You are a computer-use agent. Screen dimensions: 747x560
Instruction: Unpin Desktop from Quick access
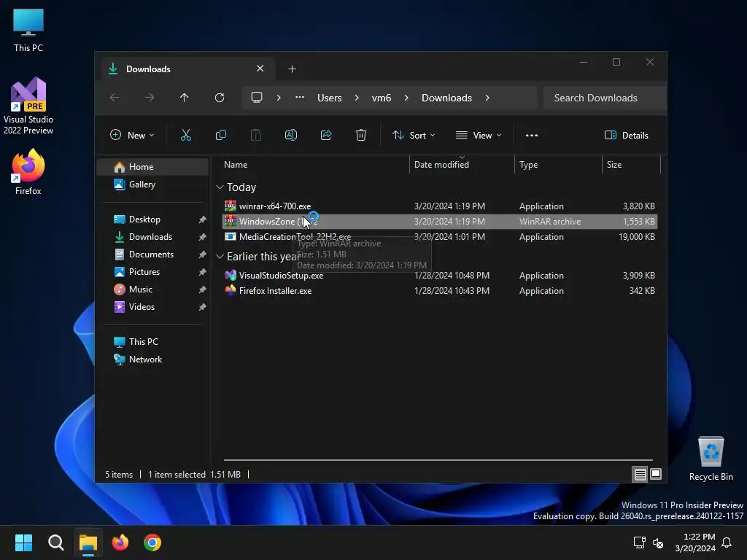coord(203,219)
